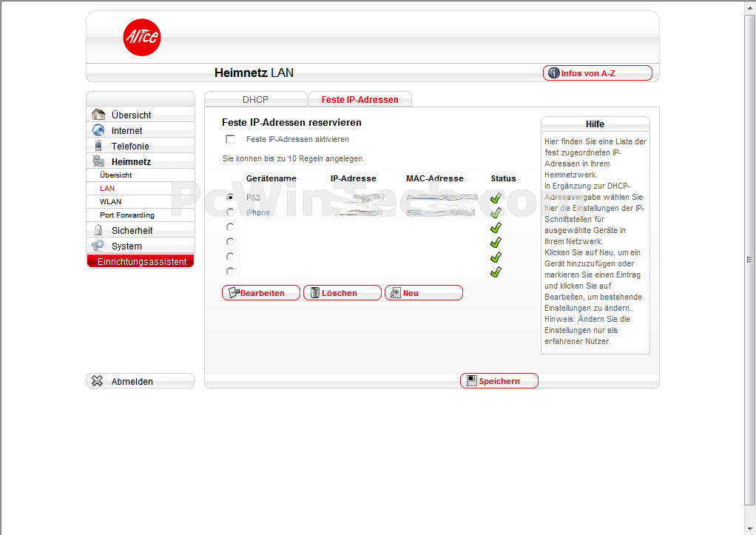This screenshot has height=535, width=756.
Task: Open the Port Forwarding submenu entry
Action: pyautogui.click(x=141, y=215)
